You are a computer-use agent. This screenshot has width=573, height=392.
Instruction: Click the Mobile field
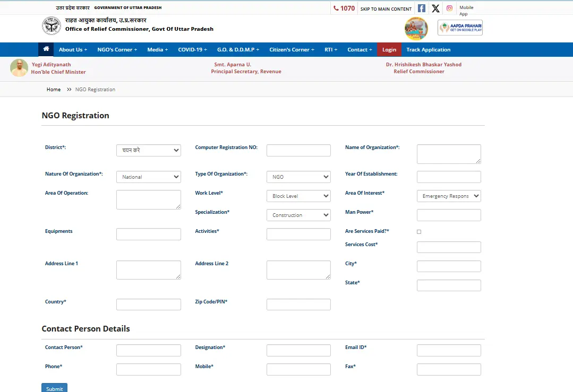298,369
